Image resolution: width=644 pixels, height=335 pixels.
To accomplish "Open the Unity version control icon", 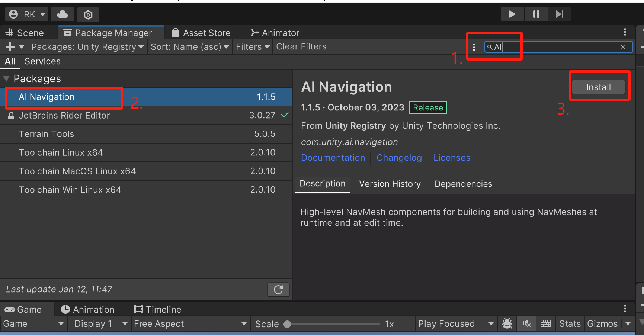I will click(x=88, y=15).
